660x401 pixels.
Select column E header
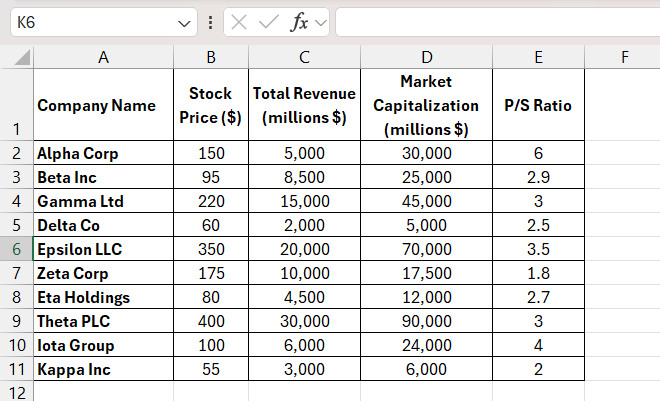click(538, 57)
